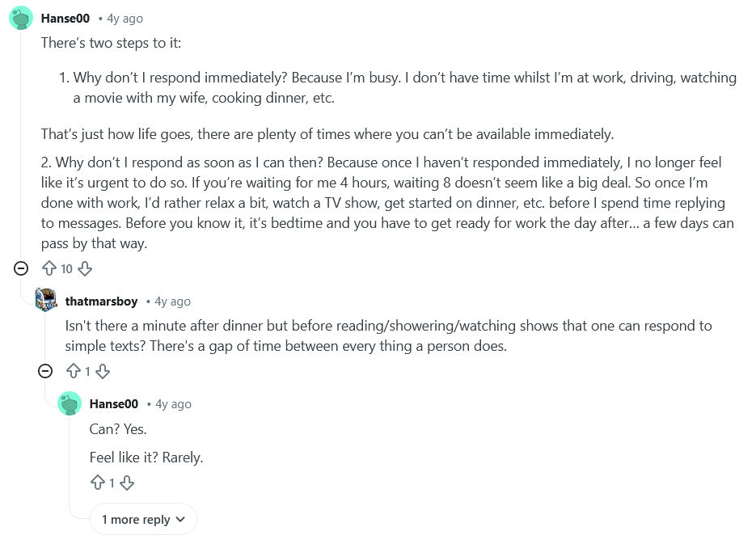Viewport: 756px width, 544px height.
Task: Downvote Hanse00's top comment with 10 votes
Action: click(x=85, y=268)
